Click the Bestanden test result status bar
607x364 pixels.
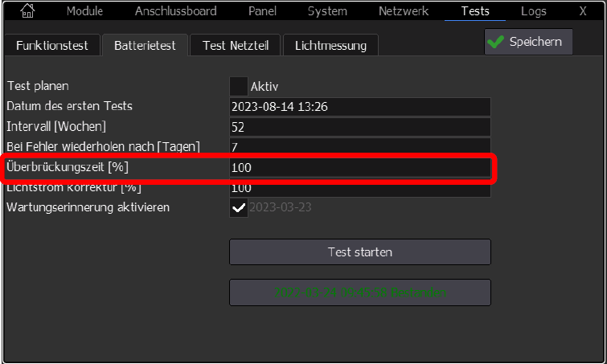pos(359,292)
